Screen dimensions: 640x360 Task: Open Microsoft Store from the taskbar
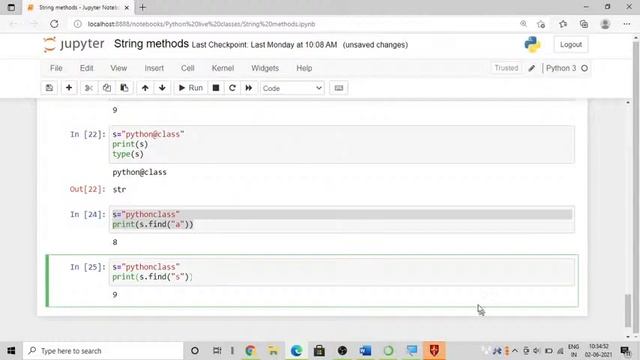pos(319,351)
